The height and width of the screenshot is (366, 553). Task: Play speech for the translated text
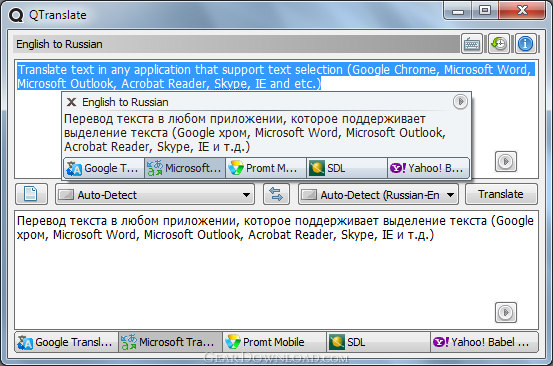pos(506,312)
